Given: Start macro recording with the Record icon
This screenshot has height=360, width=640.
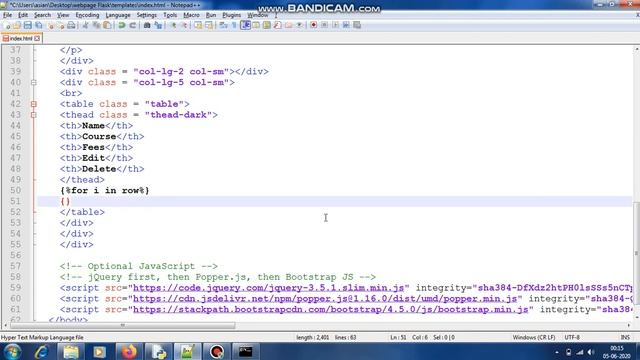Looking at the screenshot, I should click(x=313, y=25).
